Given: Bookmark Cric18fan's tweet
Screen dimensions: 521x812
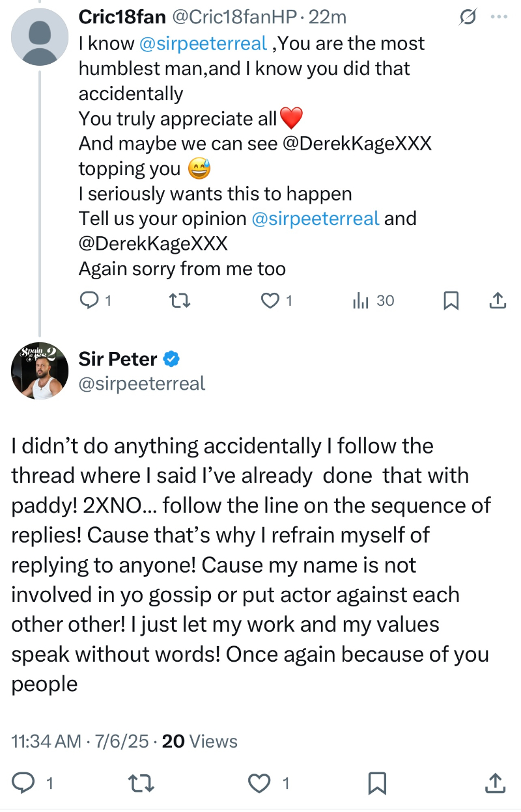Looking at the screenshot, I should pyautogui.click(x=451, y=300).
